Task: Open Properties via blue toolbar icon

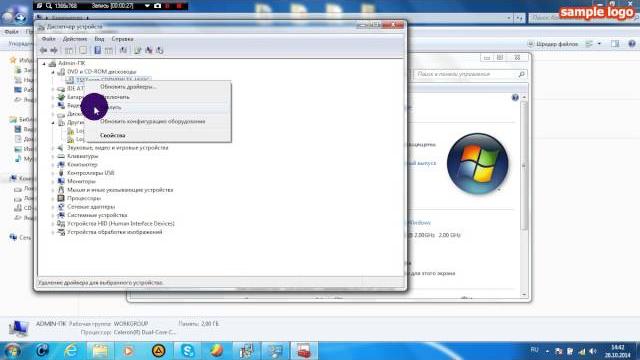Action: pos(98,50)
